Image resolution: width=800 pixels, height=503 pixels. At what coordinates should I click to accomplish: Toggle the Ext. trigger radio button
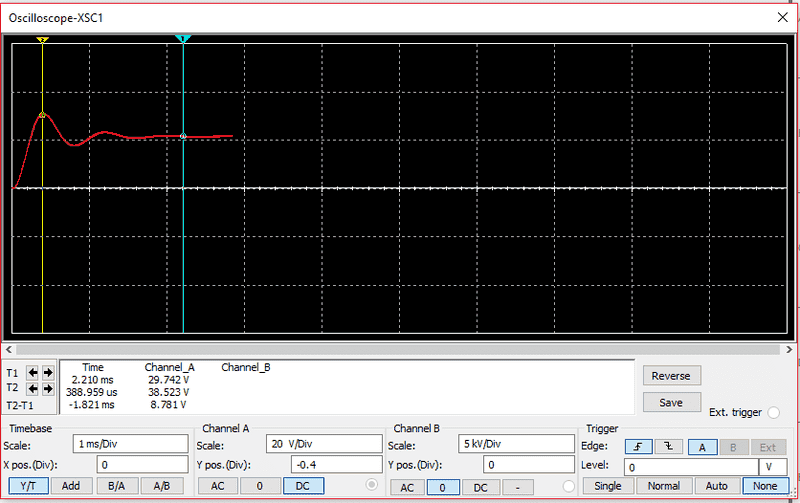[x=774, y=413]
